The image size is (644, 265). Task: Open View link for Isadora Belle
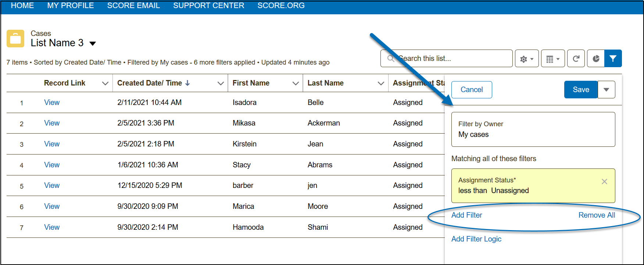52,102
